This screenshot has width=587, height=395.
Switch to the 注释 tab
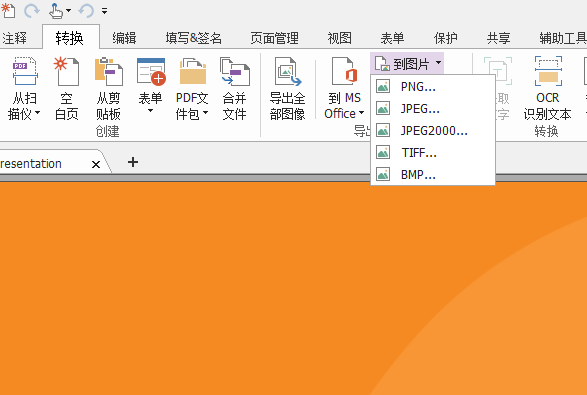pos(14,38)
